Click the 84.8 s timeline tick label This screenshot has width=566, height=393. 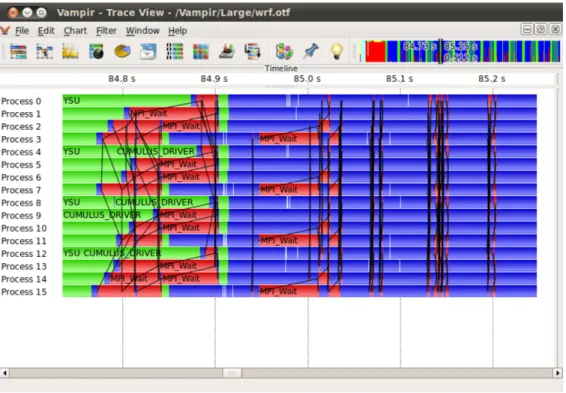point(122,79)
